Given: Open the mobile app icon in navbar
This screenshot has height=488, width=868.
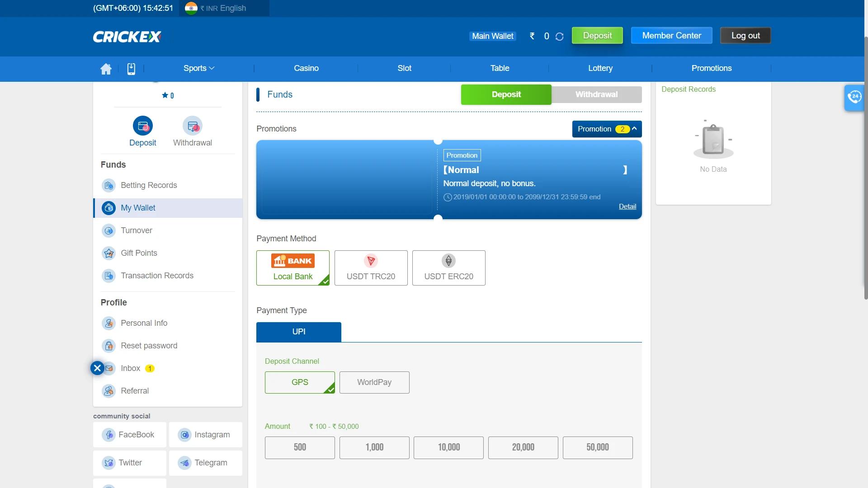Looking at the screenshot, I should tap(131, 69).
